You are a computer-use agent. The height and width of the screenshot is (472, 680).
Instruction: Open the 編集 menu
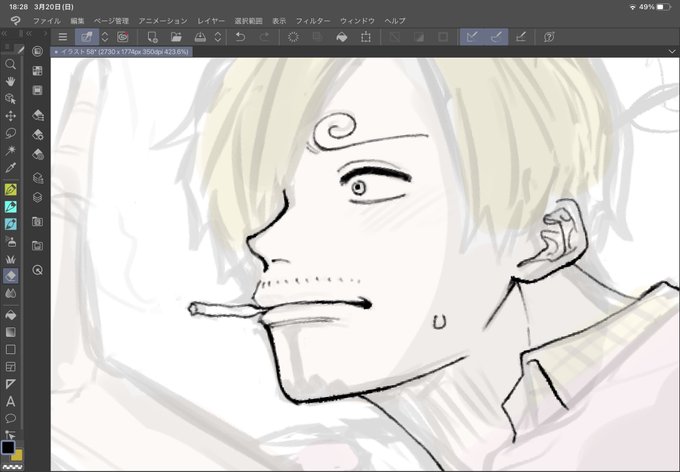[77, 21]
